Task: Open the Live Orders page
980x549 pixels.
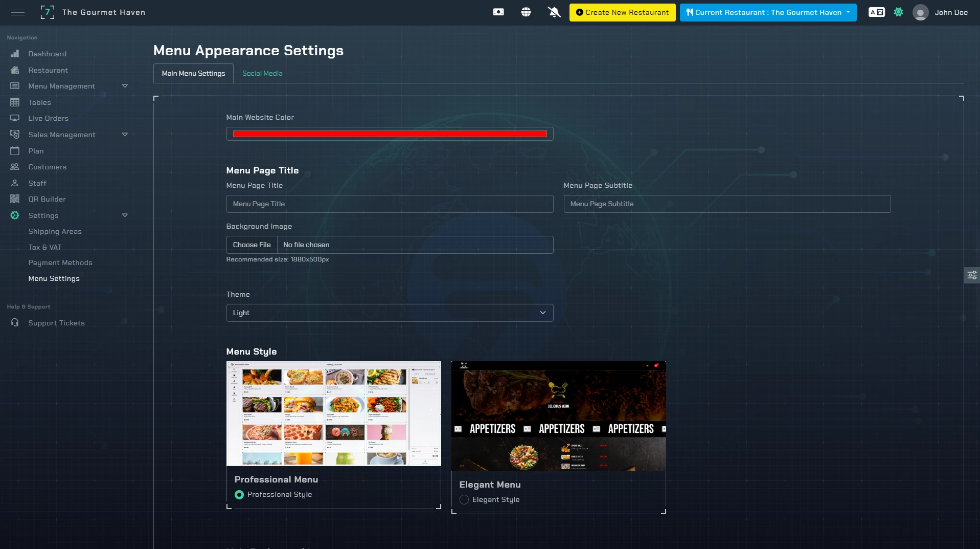Action: [49, 118]
